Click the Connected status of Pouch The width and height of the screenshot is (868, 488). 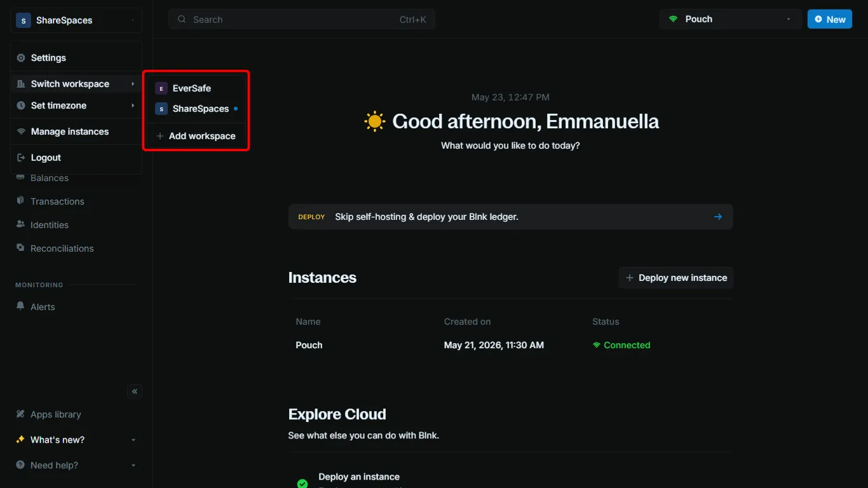coord(621,345)
